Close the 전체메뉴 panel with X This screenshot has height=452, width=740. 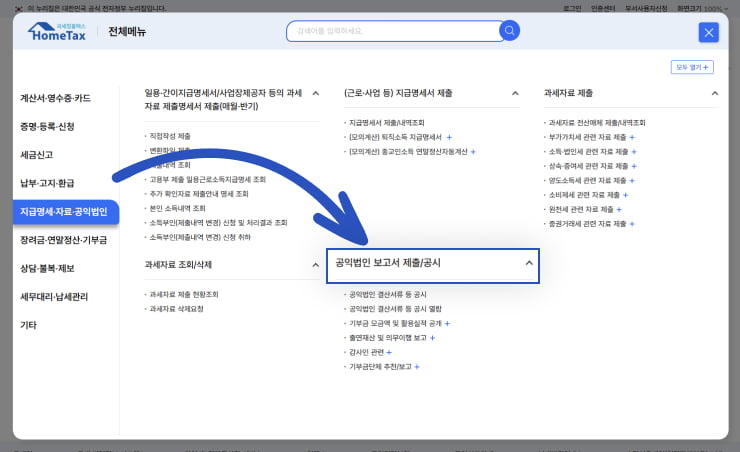(x=709, y=32)
